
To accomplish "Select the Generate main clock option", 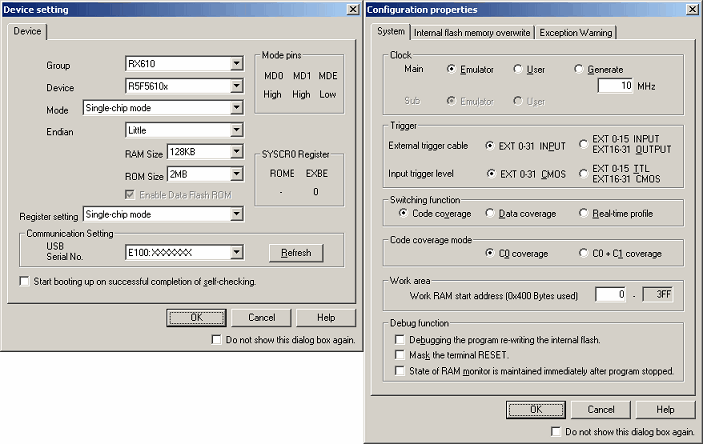I will point(580,70).
